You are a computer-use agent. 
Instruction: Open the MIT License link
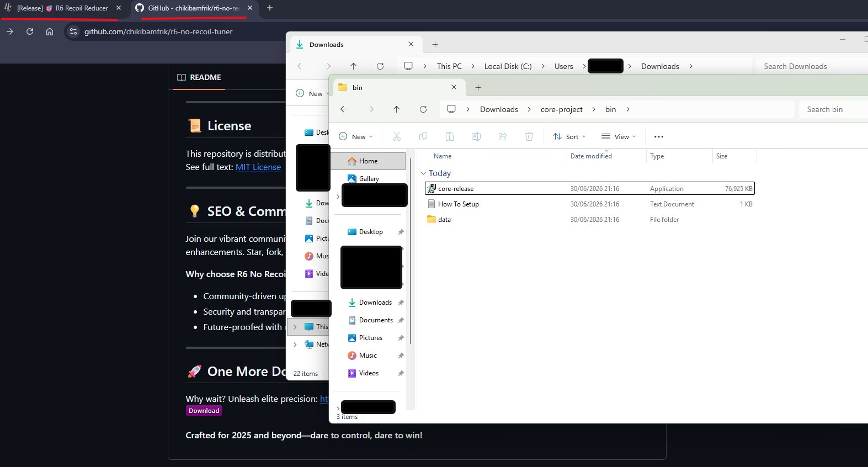click(258, 167)
